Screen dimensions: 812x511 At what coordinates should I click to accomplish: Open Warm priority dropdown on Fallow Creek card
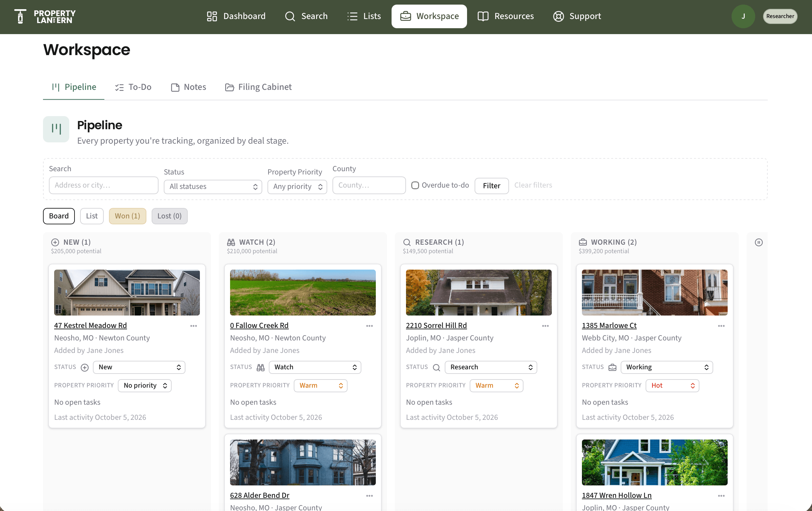point(321,385)
